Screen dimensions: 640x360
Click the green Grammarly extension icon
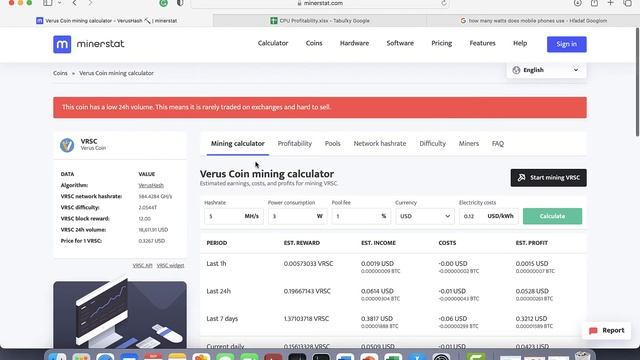pos(163,3)
